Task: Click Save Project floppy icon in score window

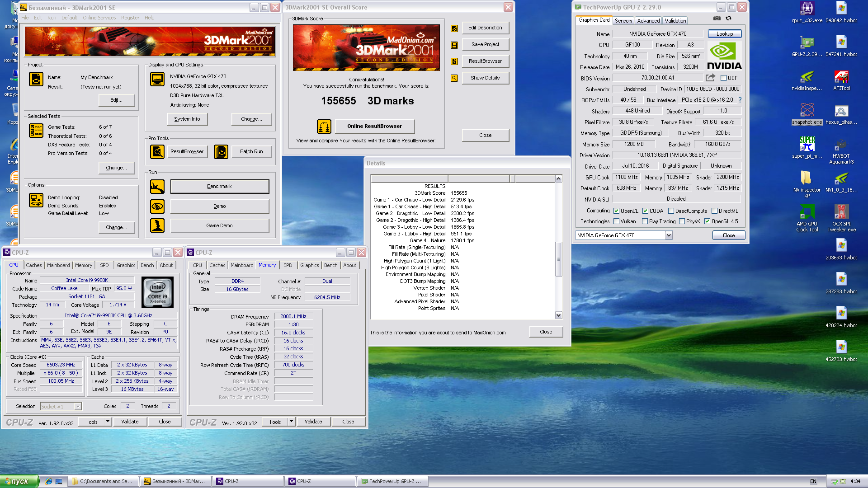Action: (454, 45)
